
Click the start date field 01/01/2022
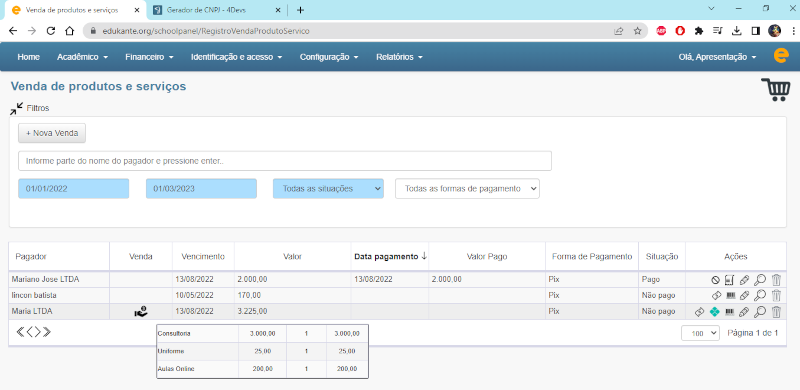73,188
